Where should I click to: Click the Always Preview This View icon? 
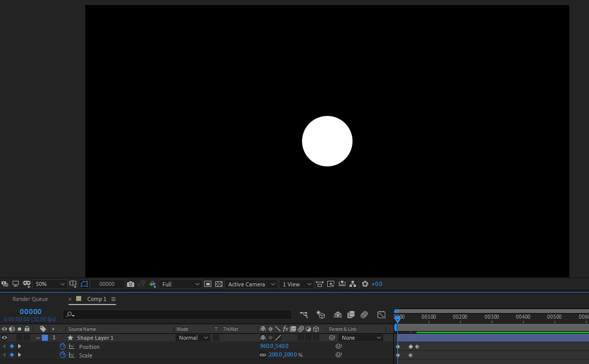click(x=5, y=284)
